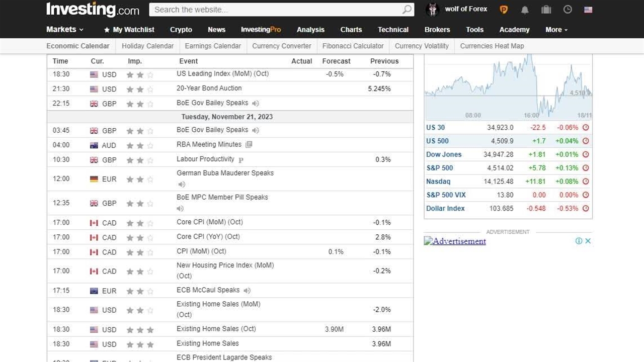Switch to the Earnings Calendar tab

pyautogui.click(x=213, y=46)
